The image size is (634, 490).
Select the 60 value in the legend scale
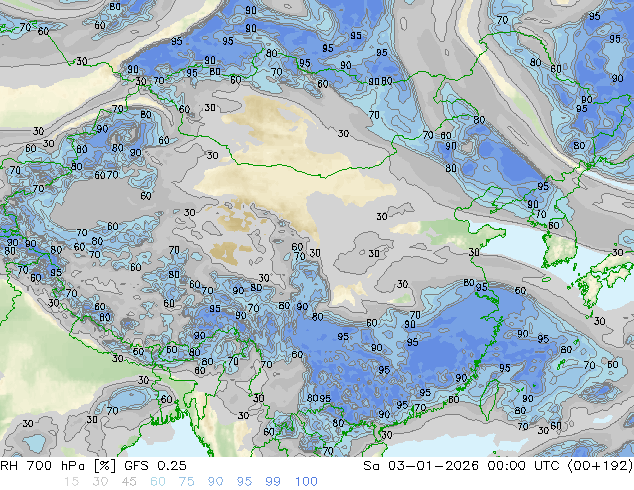coord(158,482)
